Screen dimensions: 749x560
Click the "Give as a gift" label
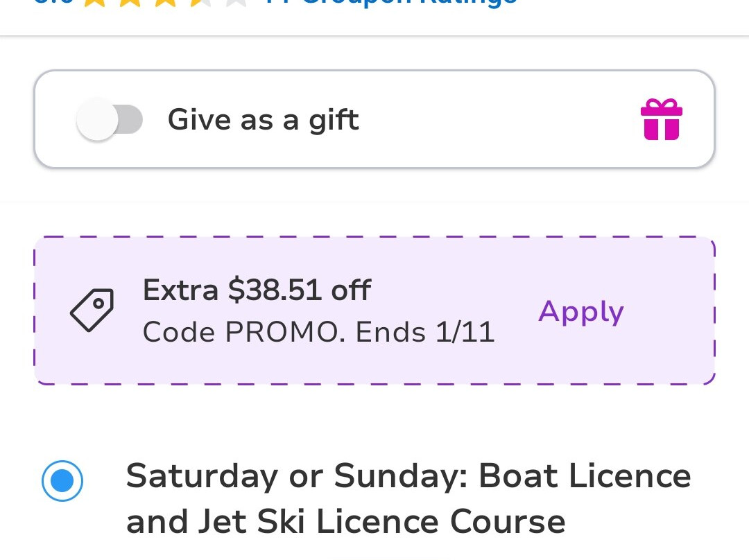pyautogui.click(x=263, y=120)
